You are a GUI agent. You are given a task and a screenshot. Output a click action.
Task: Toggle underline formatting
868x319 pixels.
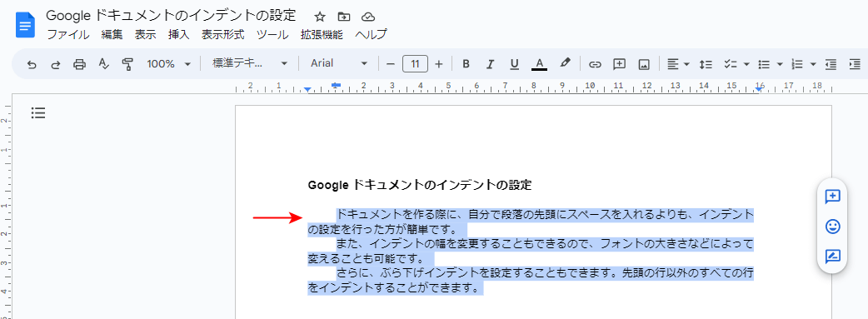pos(514,64)
